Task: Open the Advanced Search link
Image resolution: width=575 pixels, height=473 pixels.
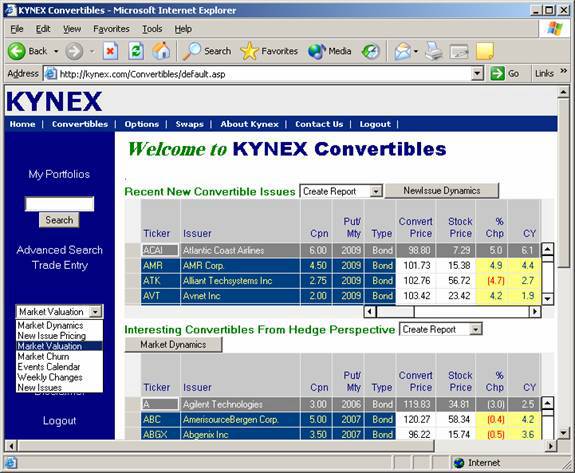Action: [x=59, y=250]
